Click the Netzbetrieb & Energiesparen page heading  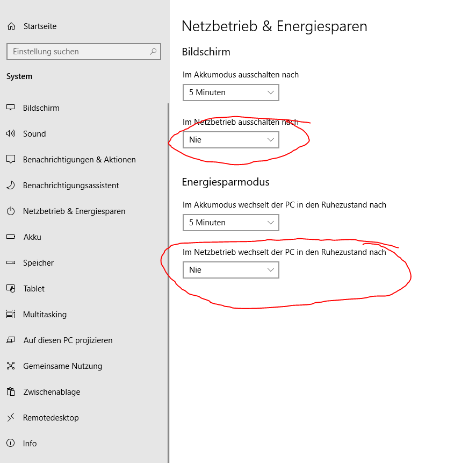tap(275, 26)
